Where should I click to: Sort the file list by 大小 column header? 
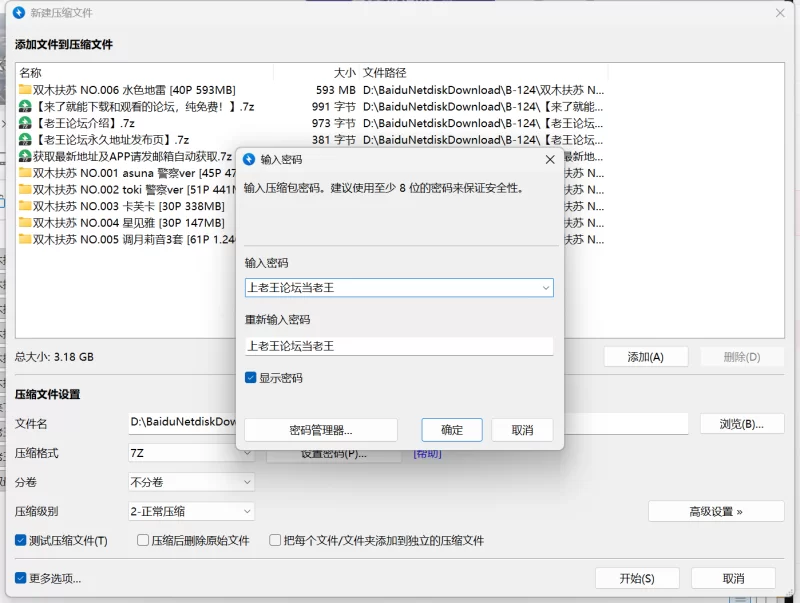344,73
